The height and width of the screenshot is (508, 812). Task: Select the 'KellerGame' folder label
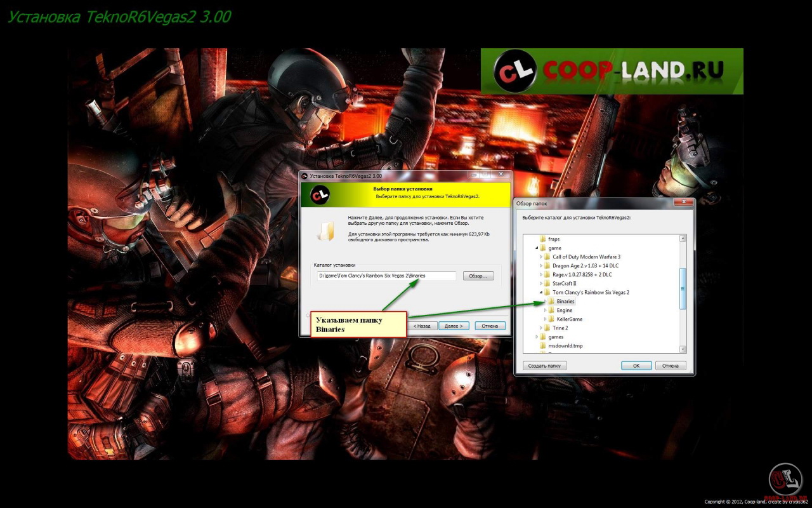tap(569, 319)
